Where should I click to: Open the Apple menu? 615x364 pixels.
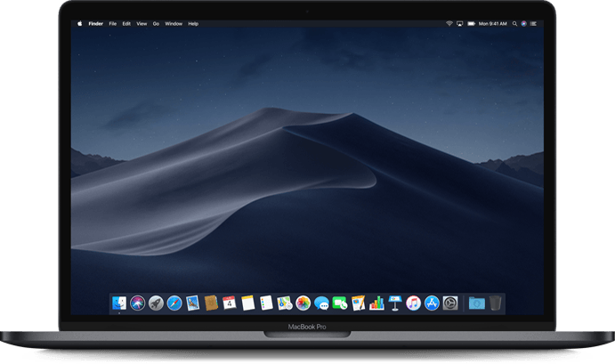tap(79, 23)
